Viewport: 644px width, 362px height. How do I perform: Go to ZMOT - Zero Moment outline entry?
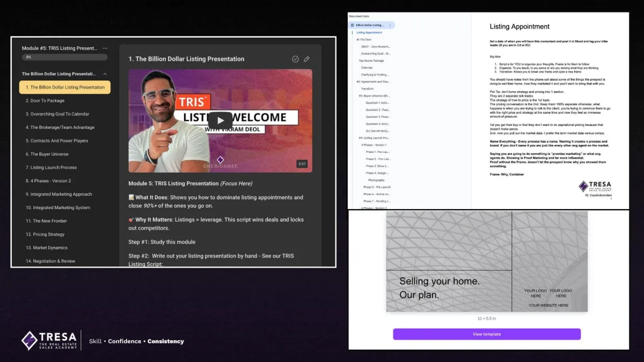point(376,47)
